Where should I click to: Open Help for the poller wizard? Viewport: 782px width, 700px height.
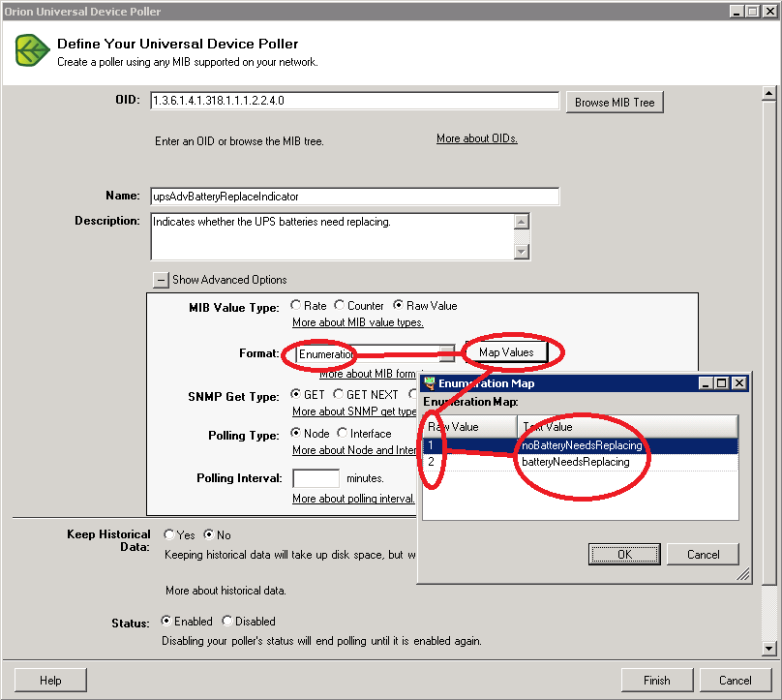[x=50, y=681]
